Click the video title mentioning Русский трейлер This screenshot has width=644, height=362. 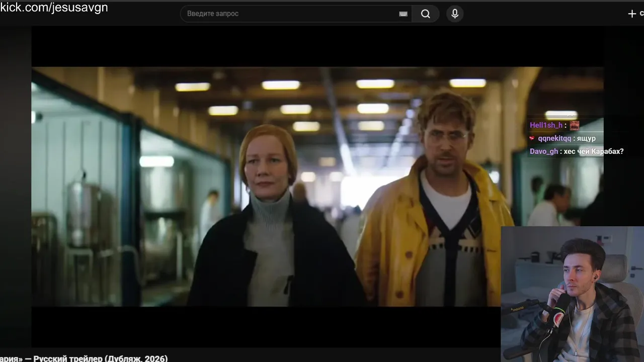(84, 358)
